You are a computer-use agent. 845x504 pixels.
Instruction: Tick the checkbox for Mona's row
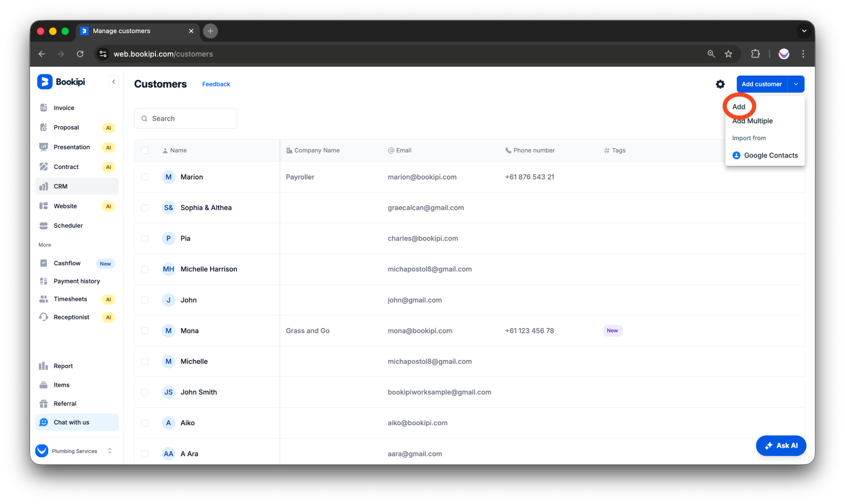[145, 331]
